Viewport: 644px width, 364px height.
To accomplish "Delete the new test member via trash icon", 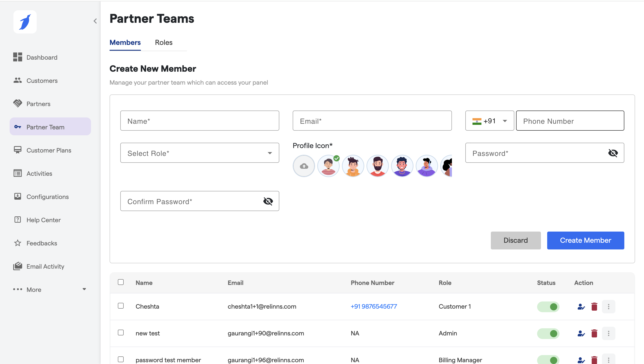I will pos(594,333).
